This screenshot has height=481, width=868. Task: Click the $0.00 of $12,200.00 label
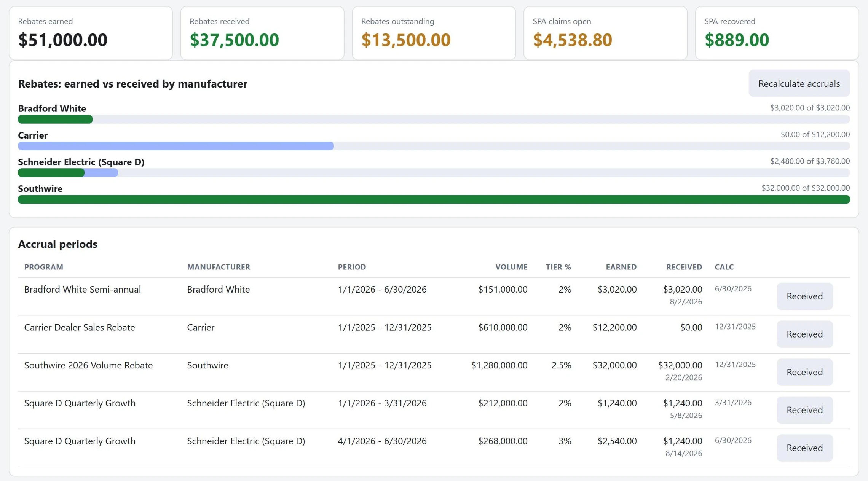point(815,135)
